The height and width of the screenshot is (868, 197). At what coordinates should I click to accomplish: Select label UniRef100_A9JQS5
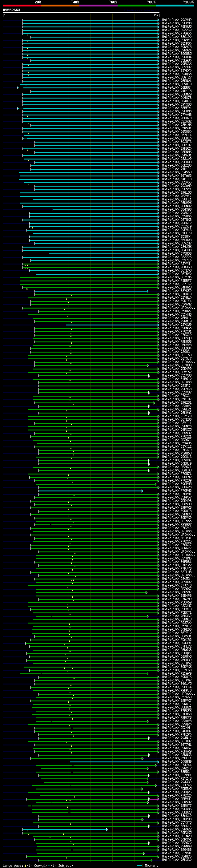click(177, 74)
